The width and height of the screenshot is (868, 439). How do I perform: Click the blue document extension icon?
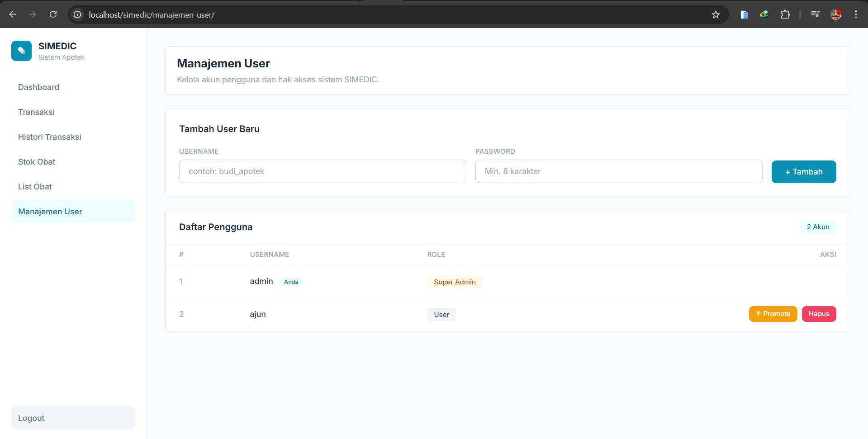pos(744,14)
